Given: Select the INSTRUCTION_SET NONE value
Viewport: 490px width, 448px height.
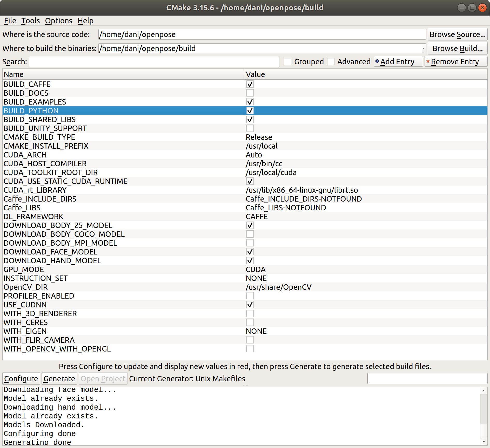Looking at the screenshot, I should pyautogui.click(x=256, y=278).
